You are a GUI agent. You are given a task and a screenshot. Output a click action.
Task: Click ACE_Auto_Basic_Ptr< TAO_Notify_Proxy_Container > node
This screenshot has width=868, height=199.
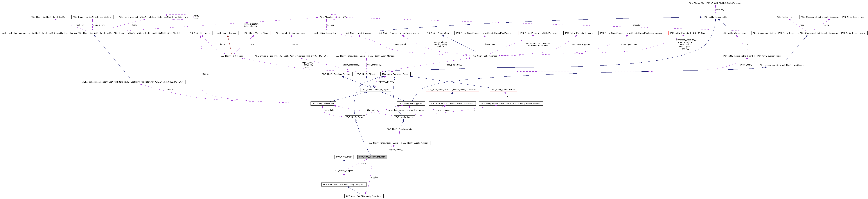point(452,90)
